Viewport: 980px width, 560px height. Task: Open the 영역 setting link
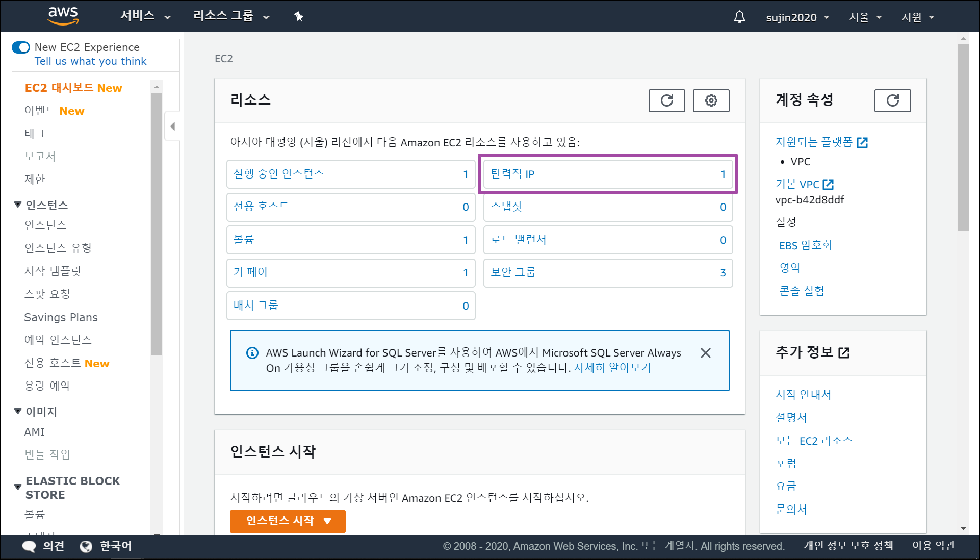790,268
